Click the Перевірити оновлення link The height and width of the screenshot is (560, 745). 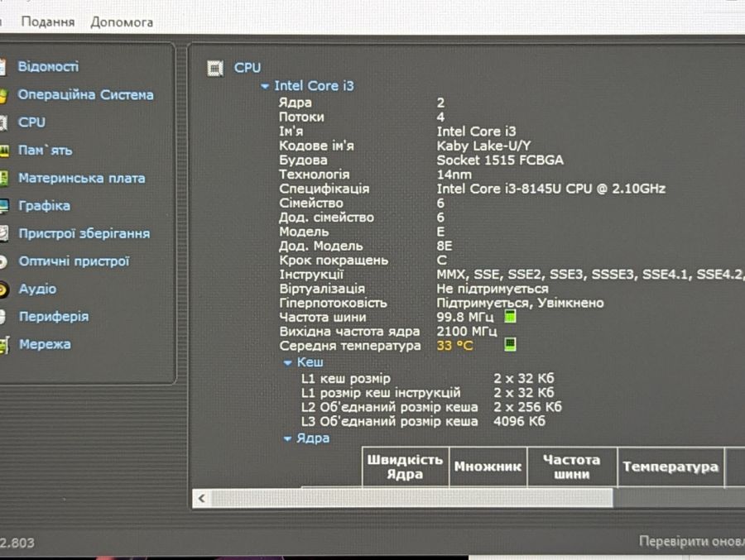click(x=692, y=541)
